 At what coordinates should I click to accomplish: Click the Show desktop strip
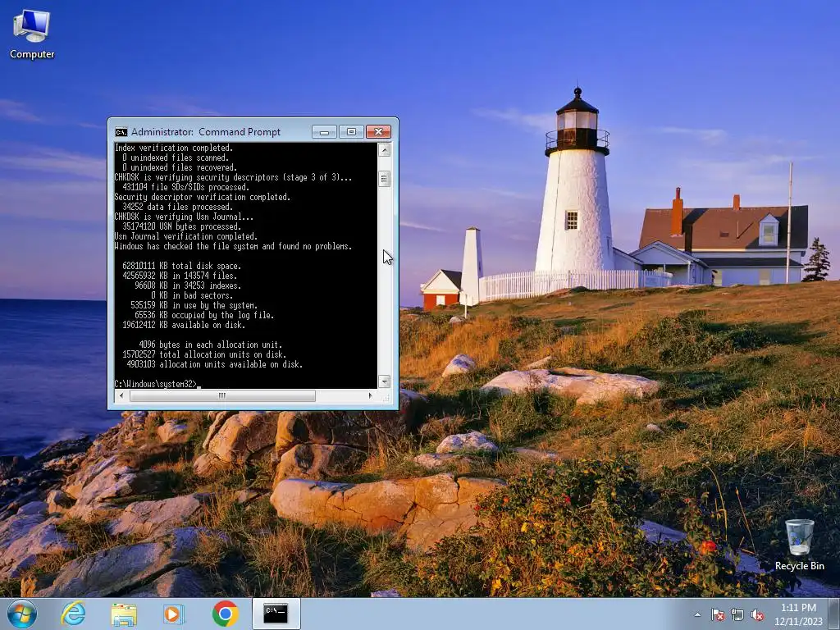point(834,614)
